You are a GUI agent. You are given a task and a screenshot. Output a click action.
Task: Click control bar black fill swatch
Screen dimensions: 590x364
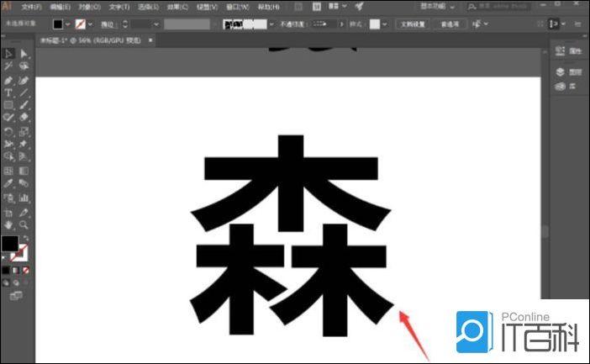pyautogui.click(x=57, y=24)
